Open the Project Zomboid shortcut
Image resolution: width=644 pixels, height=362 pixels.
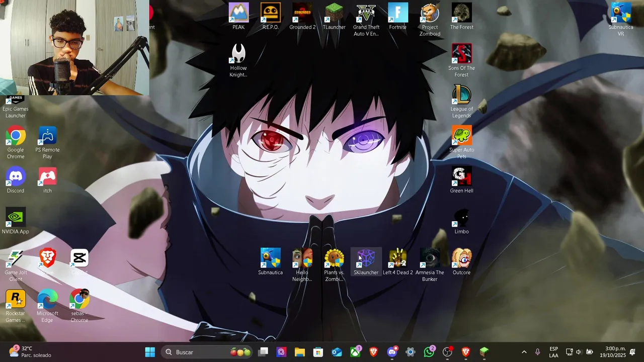pyautogui.click(x=430, y=20)
